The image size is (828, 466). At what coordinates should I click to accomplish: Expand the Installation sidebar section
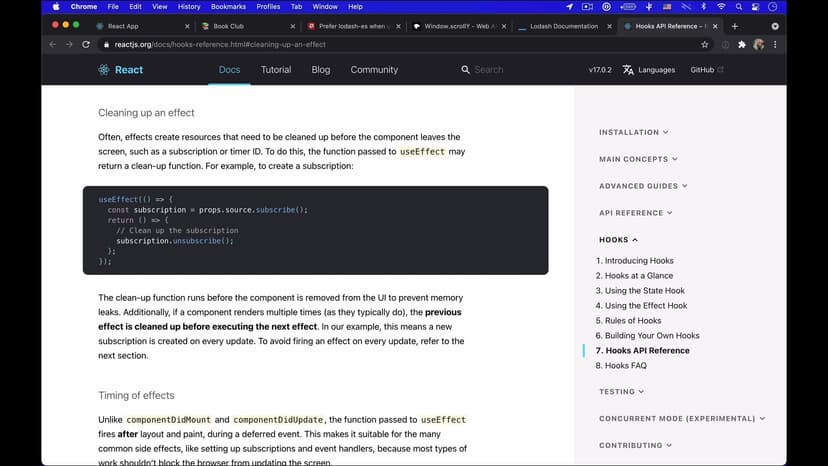[633, 132]
